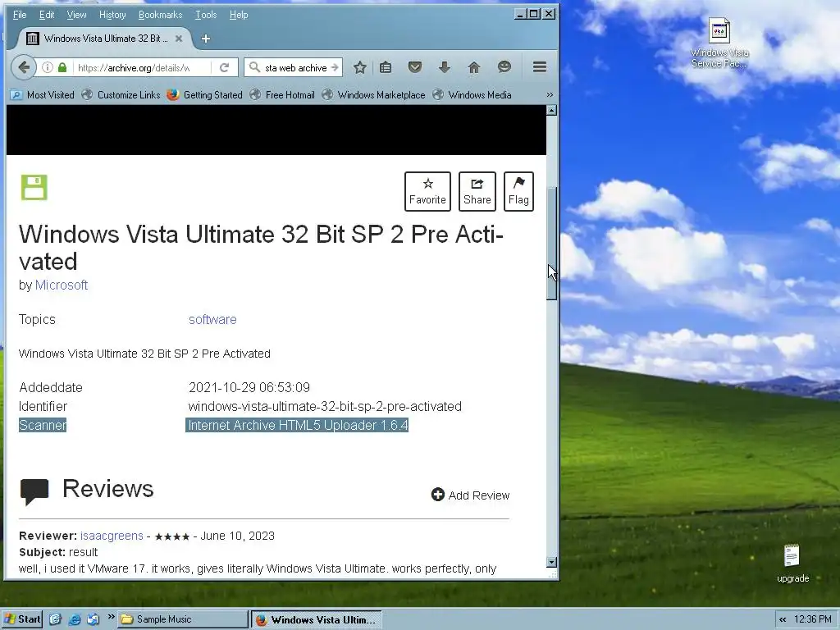Open the Edit menu
This screenshot has height=630, width=840.
(47, 15)
